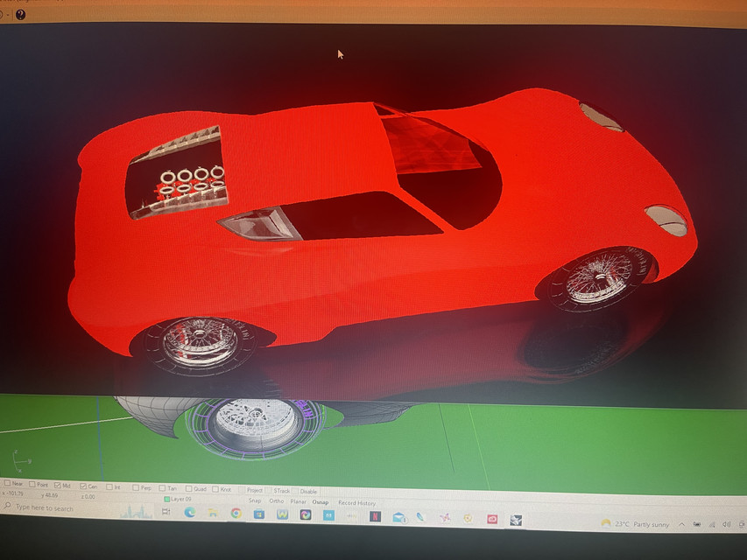
Task: Click the green Layer 09 color swatch
Action: pos(166,500)
